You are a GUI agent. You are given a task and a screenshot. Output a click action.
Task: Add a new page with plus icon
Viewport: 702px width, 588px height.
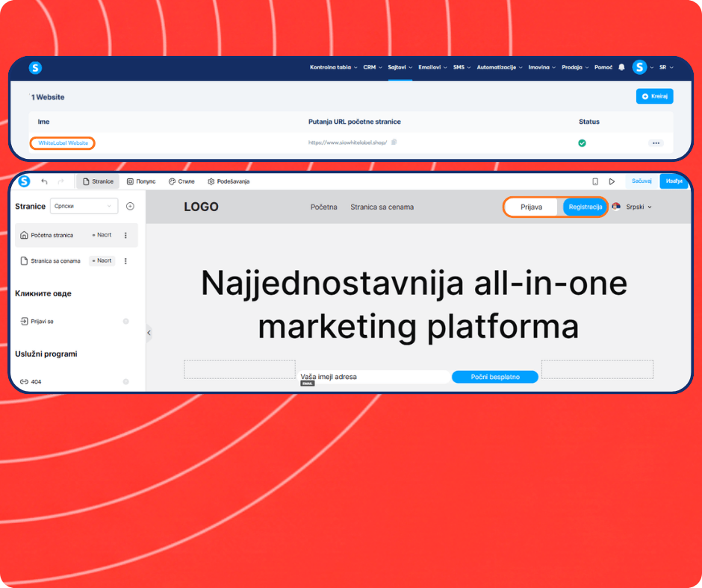point(130,206)
